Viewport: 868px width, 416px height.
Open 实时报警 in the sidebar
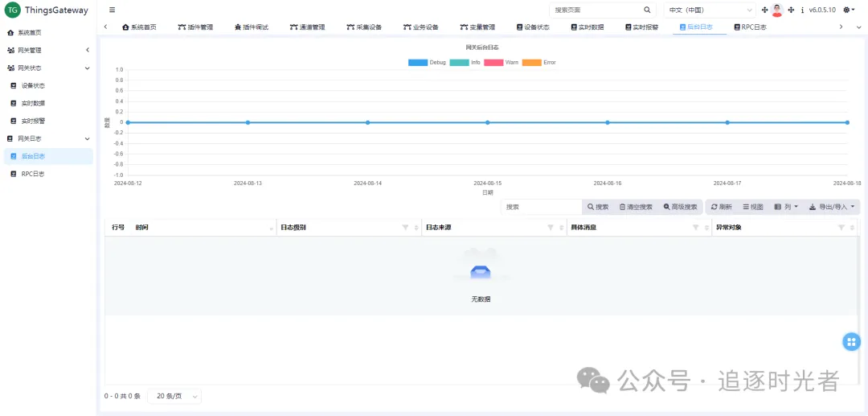pos(47,121)
